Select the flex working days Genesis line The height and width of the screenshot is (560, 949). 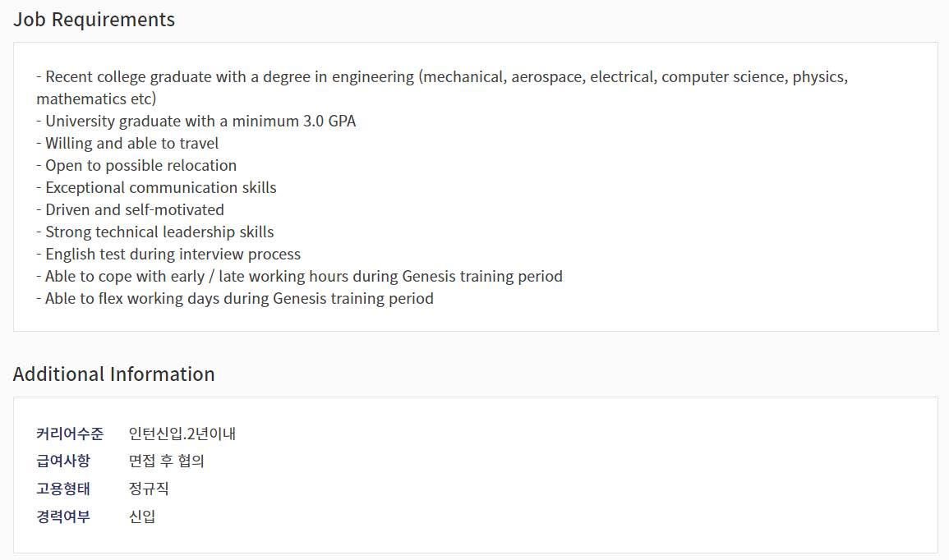(235, 299)
